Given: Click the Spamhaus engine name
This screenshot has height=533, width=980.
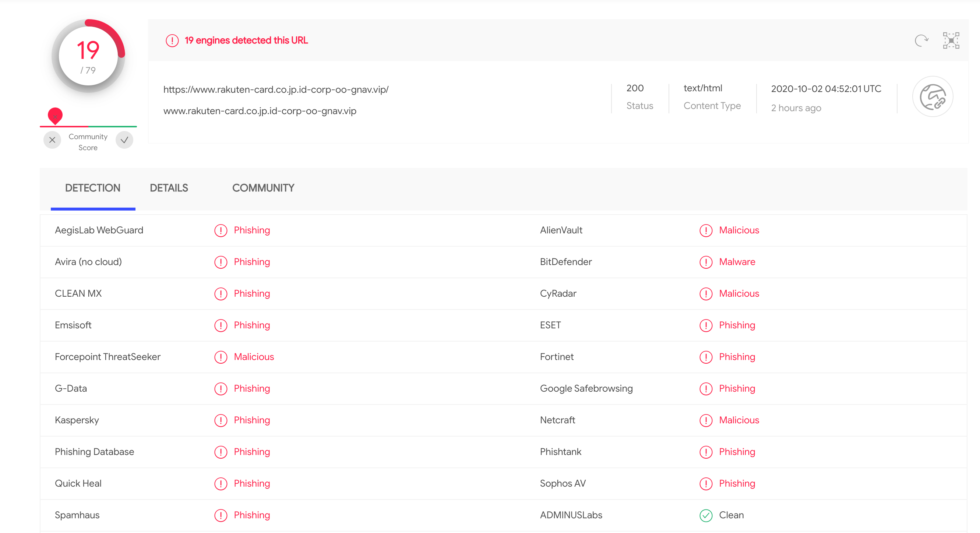Looking at the screenshot, I should [x=77, y=515].
